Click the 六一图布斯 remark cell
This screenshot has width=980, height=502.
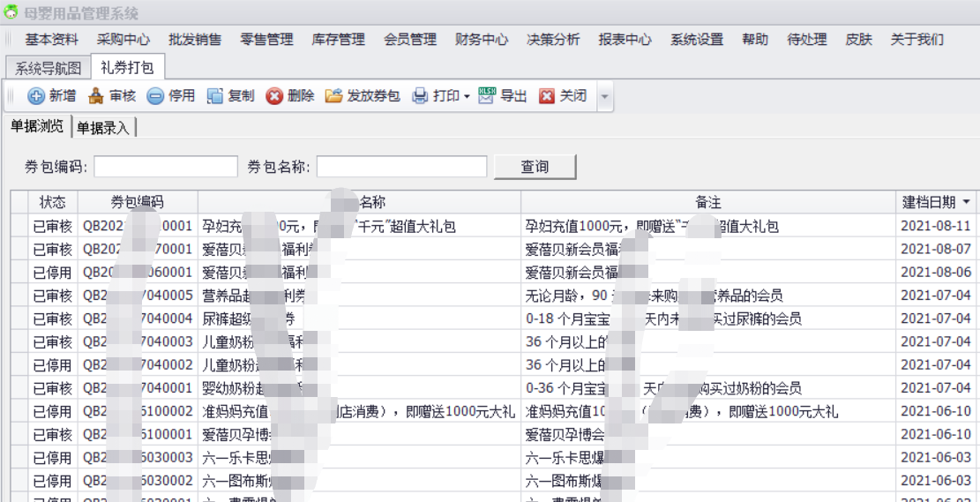(708, 481)
